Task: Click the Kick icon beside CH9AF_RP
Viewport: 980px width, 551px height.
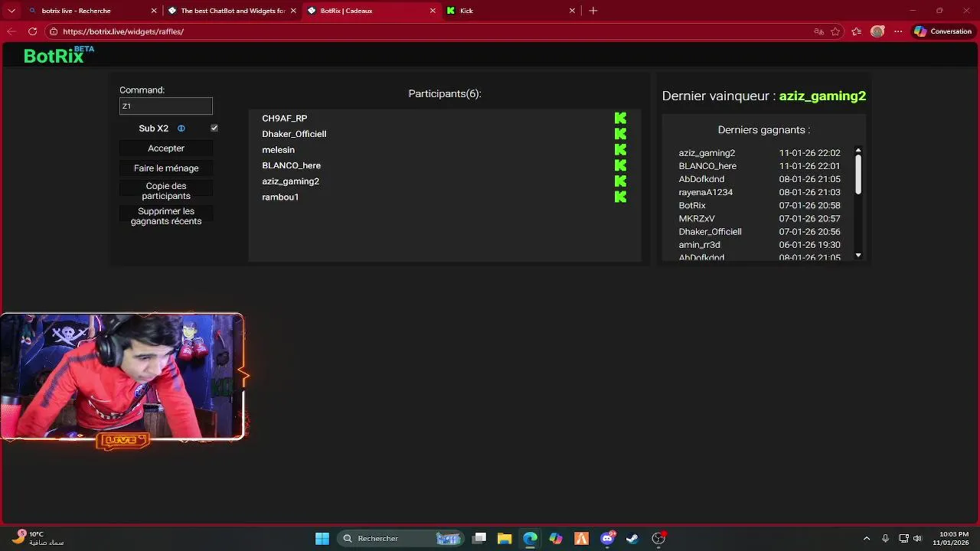Action: coord(620,118)
